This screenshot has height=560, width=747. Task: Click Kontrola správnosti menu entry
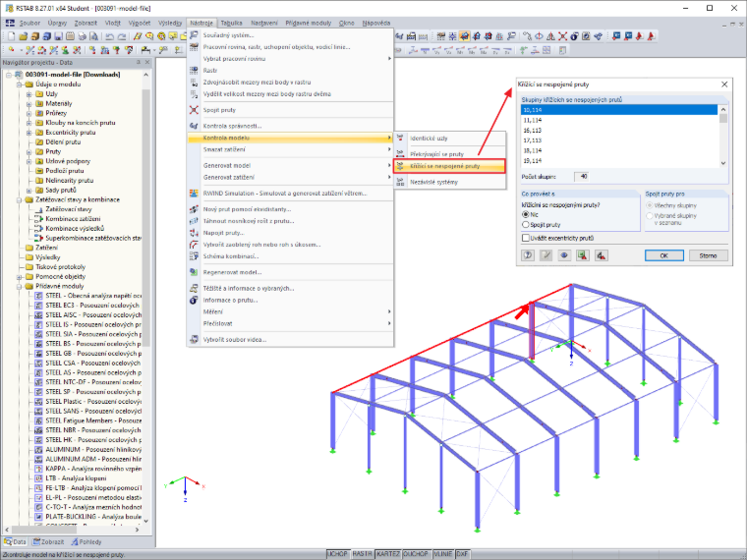coord(291,126)
